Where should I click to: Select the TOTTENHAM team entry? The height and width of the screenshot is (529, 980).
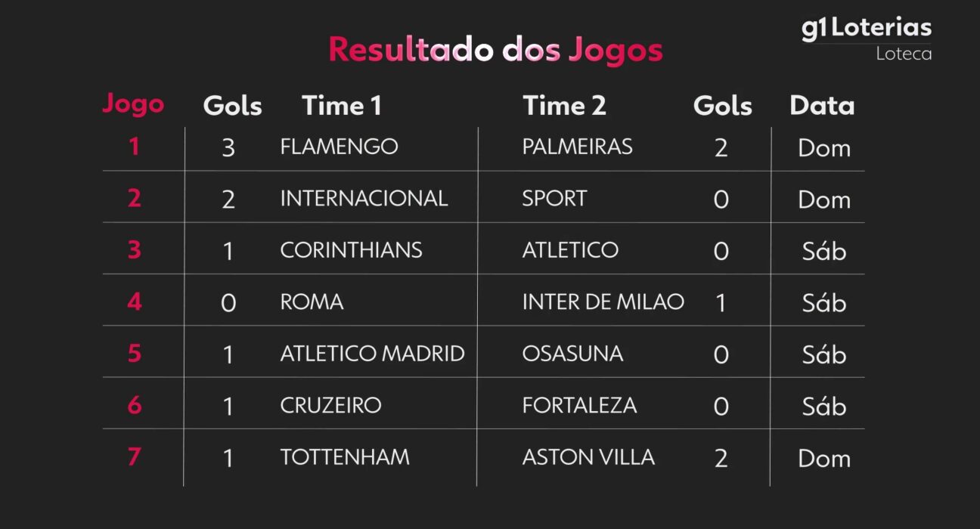(x=345, y=456)
